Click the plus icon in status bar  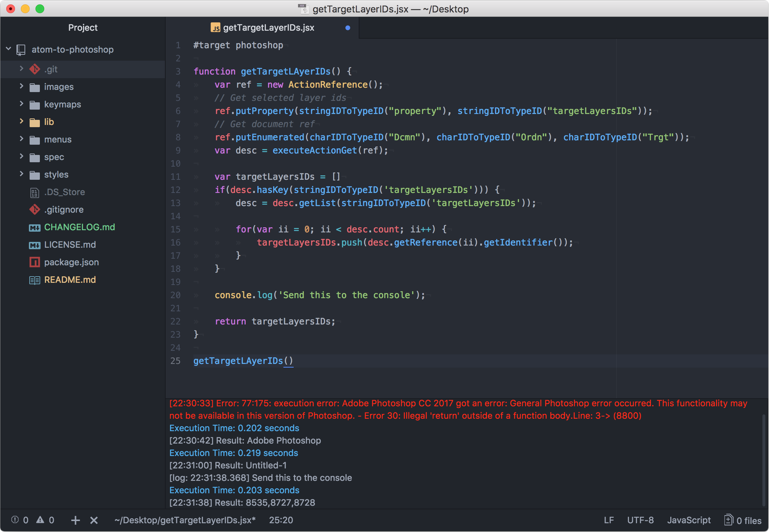(75, 520)
